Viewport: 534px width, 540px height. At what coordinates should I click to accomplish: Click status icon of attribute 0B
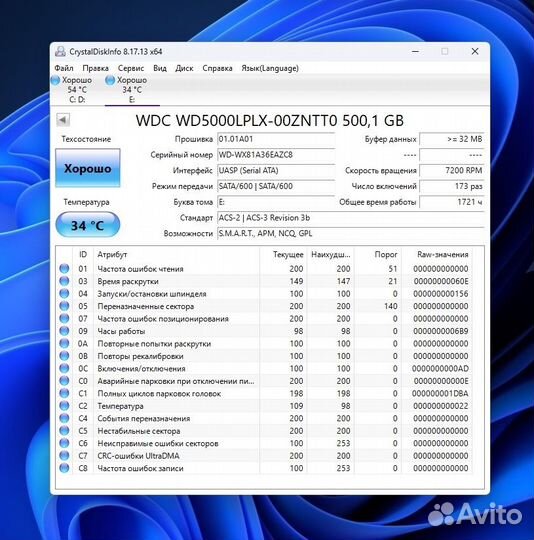coord(64,356)
